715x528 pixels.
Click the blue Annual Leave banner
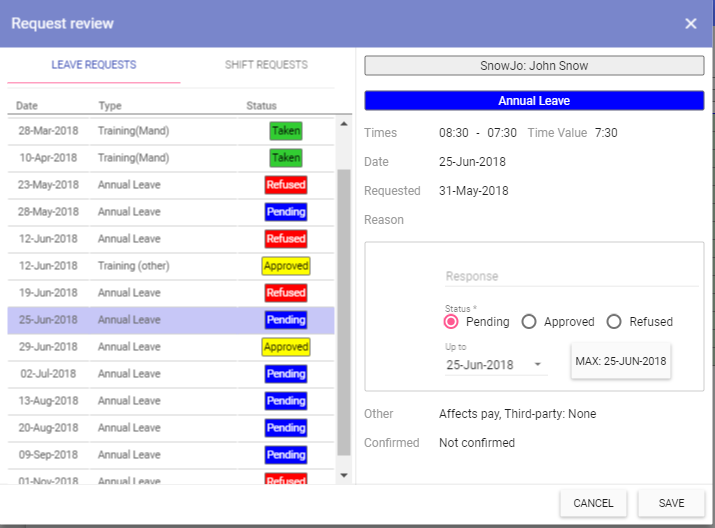click(534, 101)
